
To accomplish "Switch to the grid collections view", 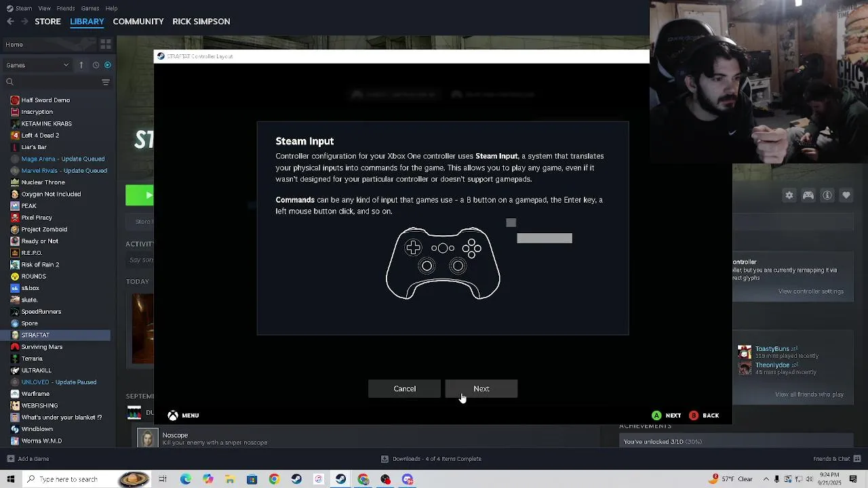I will (x=106, y=45).
